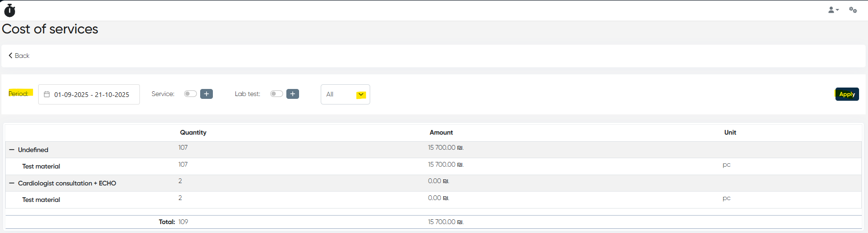Select Test material row under Cardiologist consultation

coord(41,200)
